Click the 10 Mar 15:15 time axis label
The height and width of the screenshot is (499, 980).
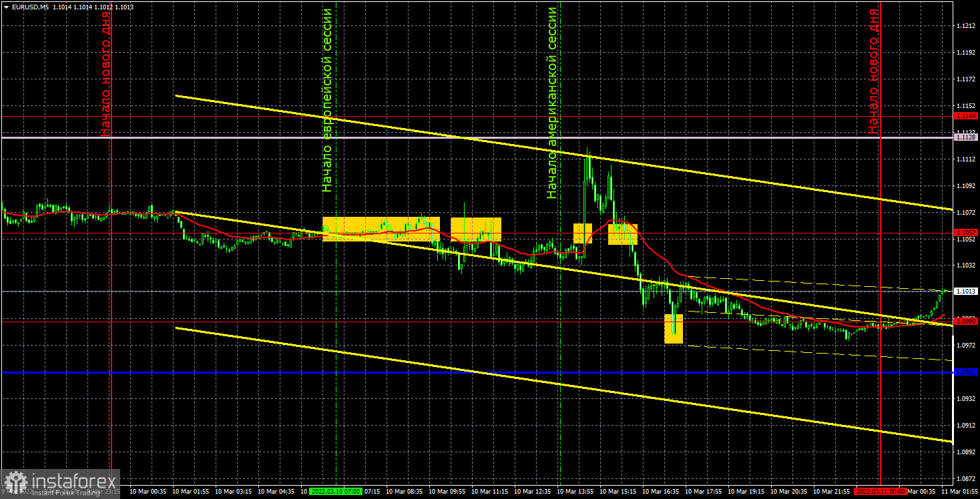618,491
